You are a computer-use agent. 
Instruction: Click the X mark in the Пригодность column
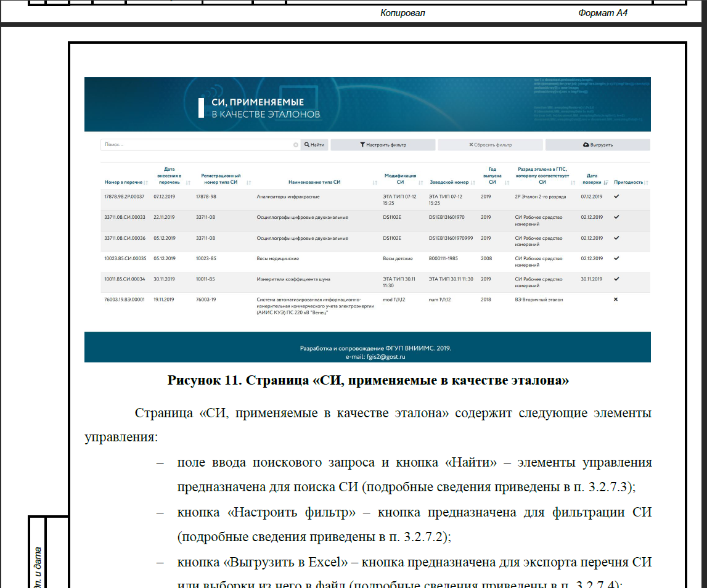click(616, 300)
